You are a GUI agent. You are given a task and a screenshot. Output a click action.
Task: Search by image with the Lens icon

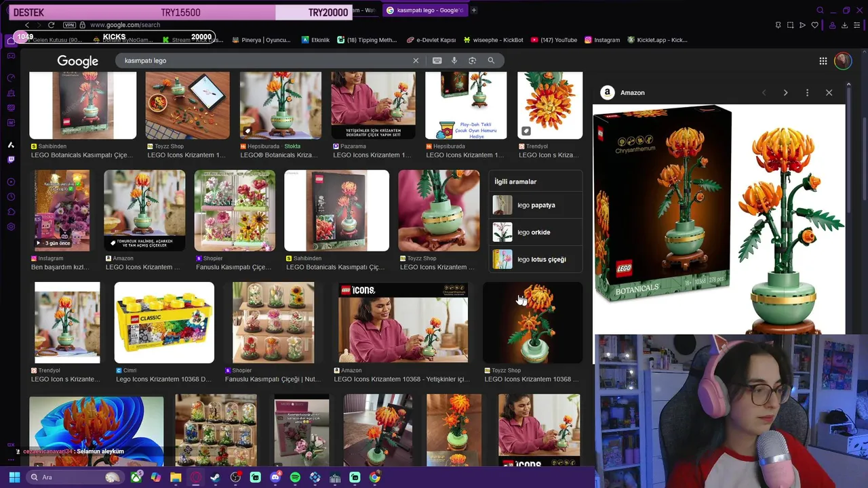pos(473,60)
